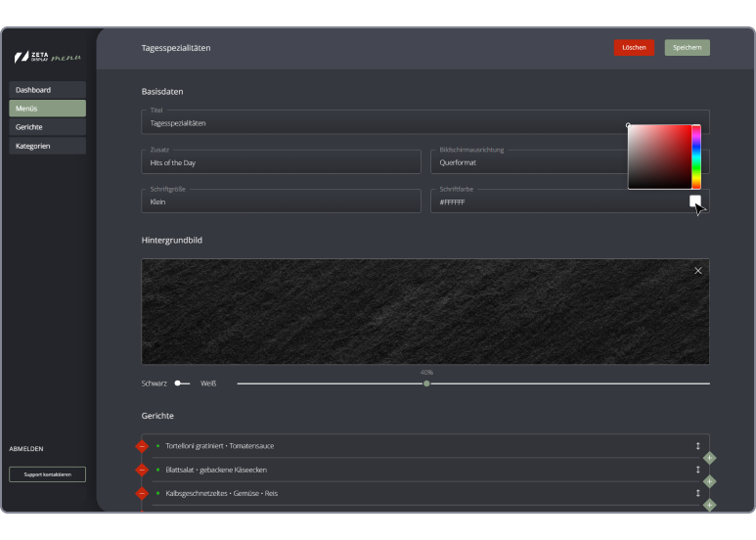This screenshot has width=756, height=540.
Task: Edit the Zusatz field Hits of the Day
Action: [281, 162]
